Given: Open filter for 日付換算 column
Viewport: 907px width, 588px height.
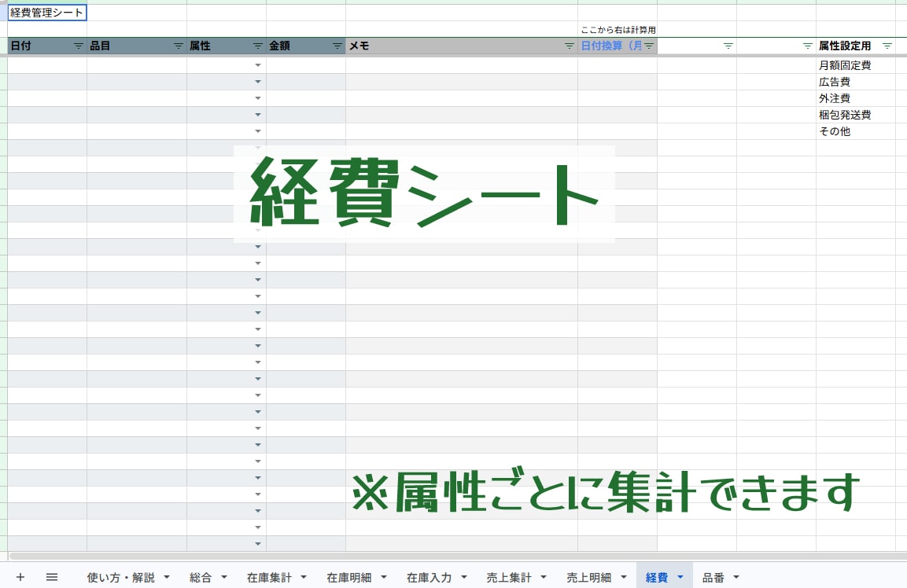Looking at the screenshot, I should tap(649, 46).
